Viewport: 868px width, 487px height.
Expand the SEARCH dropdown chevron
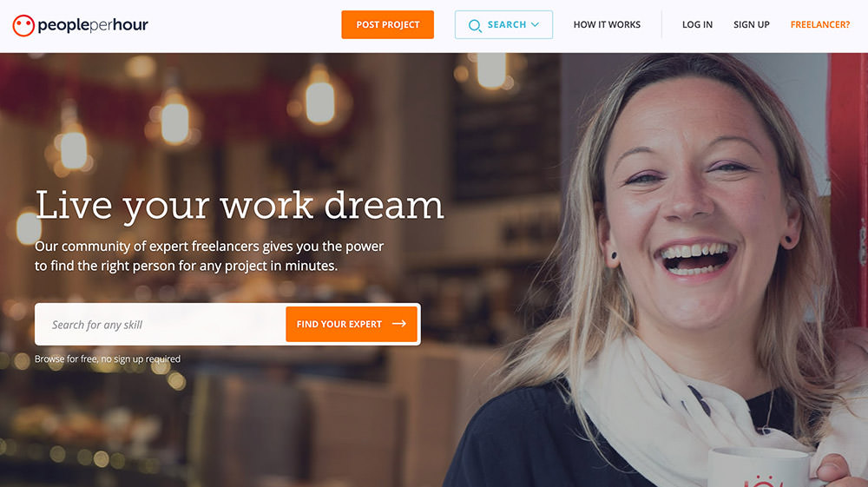coord(535,25)
